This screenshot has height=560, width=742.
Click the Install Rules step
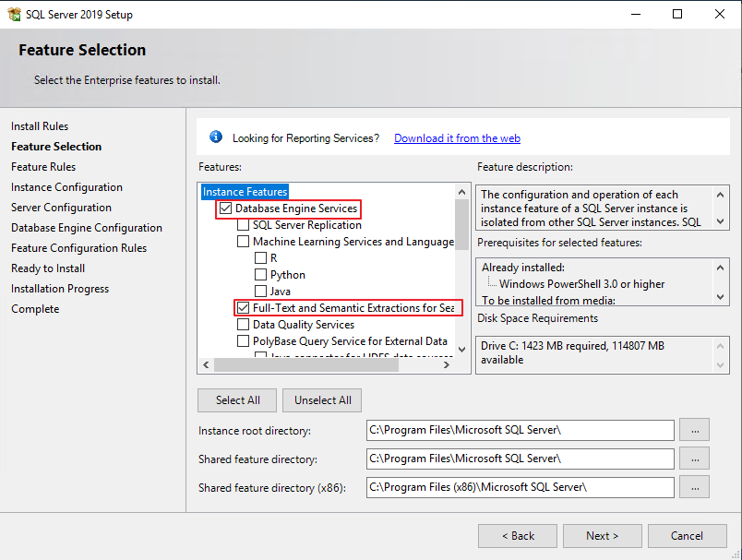click(x=40, y=126)
